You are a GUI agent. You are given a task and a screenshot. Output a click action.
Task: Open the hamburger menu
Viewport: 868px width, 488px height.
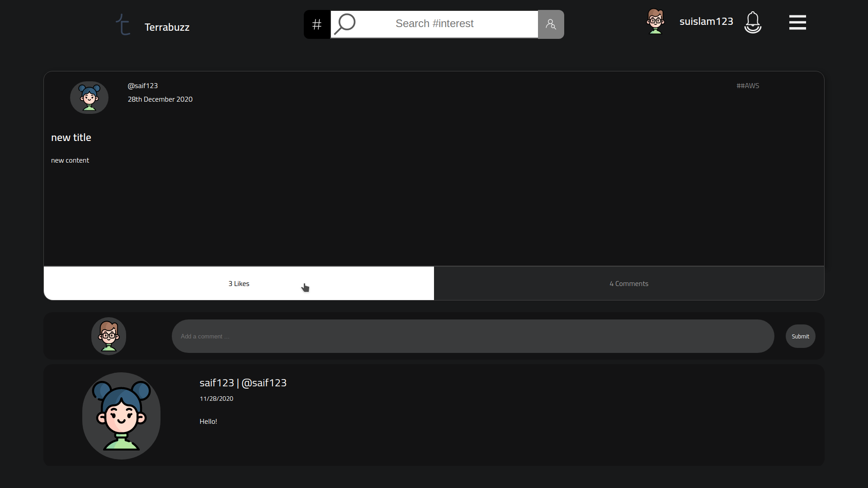[x=797, y=22]
